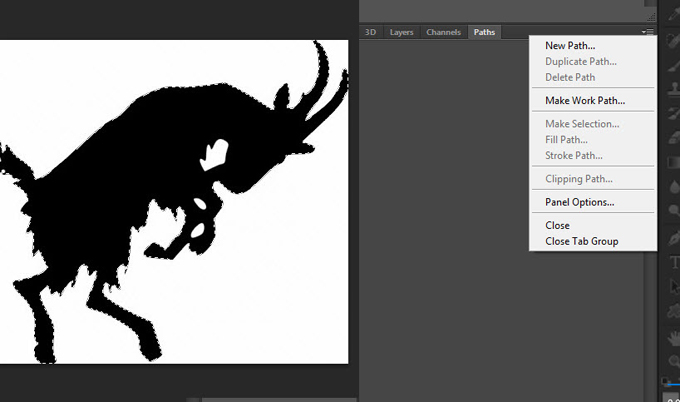Select the Path Selection arrow tool
This screenshot has width=680, height=402.
pyautogui.click(x=674, y=286)
